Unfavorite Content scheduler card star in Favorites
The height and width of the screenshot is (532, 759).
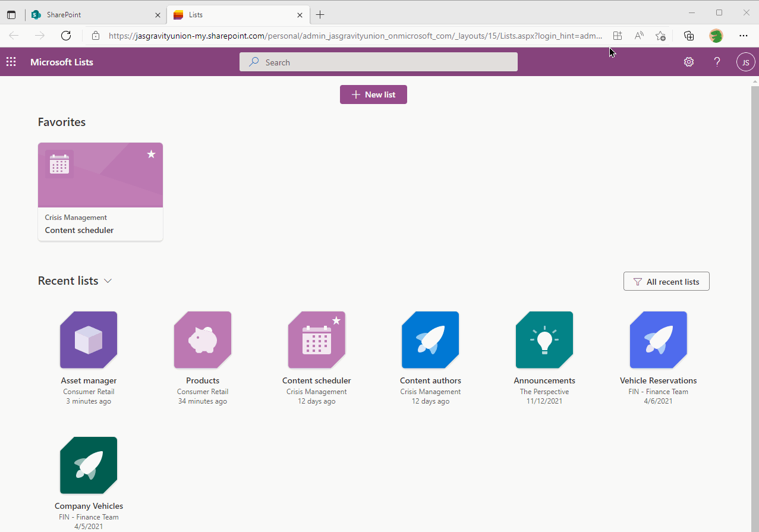152,154
